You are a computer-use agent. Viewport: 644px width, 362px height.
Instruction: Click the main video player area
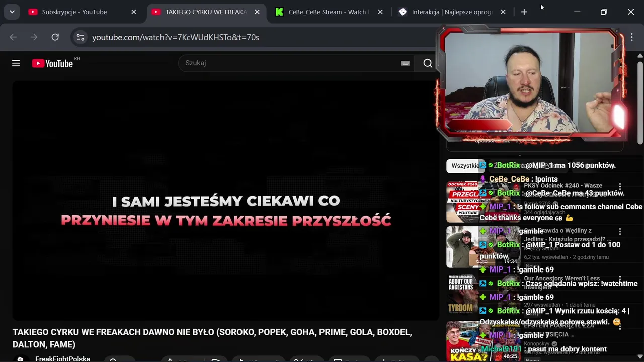pos(226,200)
